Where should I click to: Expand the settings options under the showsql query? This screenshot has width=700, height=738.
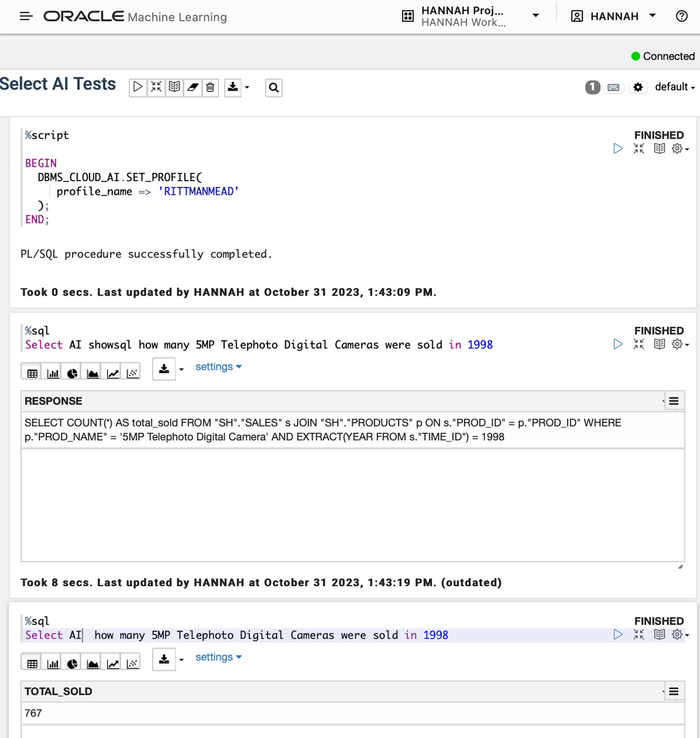point(218,366)
